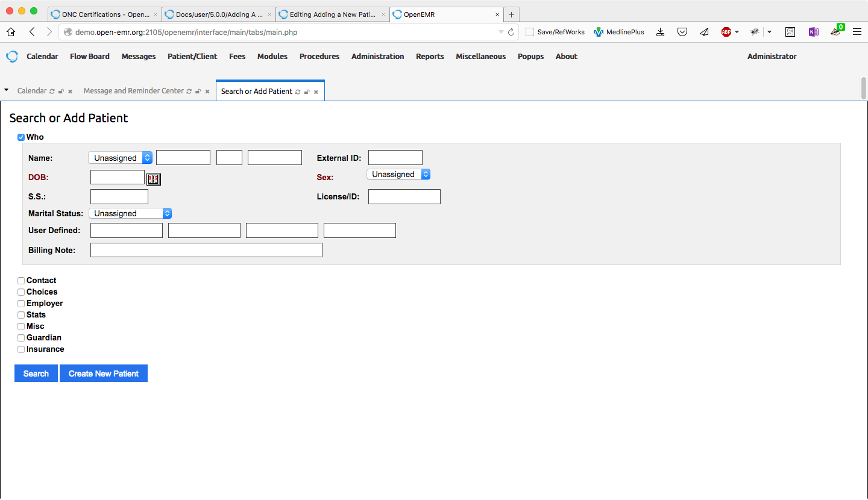Viewport: 868px width, 500px height.
Task: Enable the Contact section checkbox
Action: (x=21, y=281)
